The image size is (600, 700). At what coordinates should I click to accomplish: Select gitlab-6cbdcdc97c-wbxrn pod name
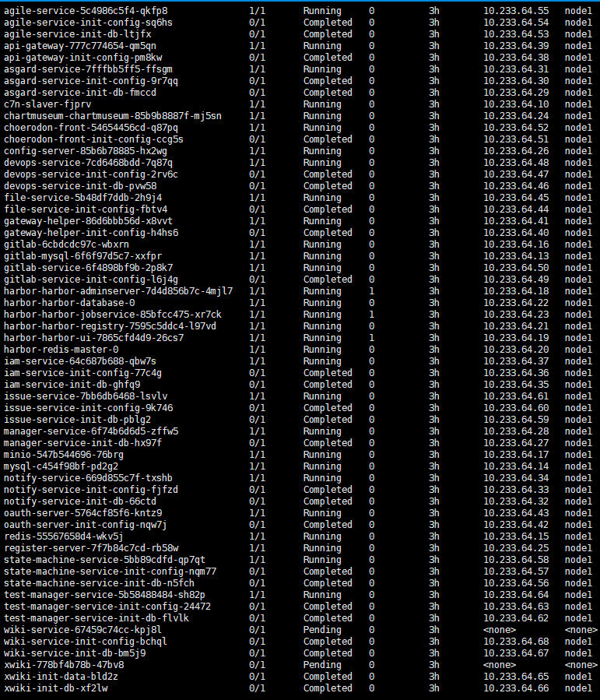(x=66, y=244)
